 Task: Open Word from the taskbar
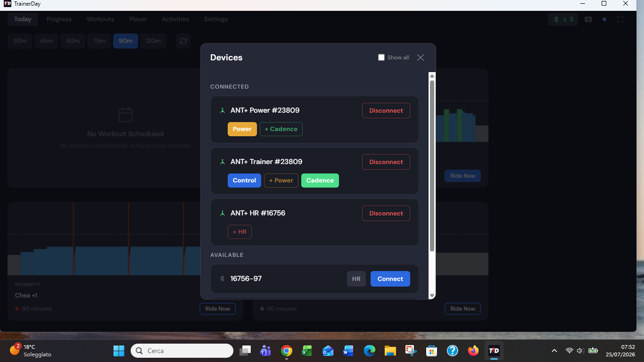click(x=348, y=351)
